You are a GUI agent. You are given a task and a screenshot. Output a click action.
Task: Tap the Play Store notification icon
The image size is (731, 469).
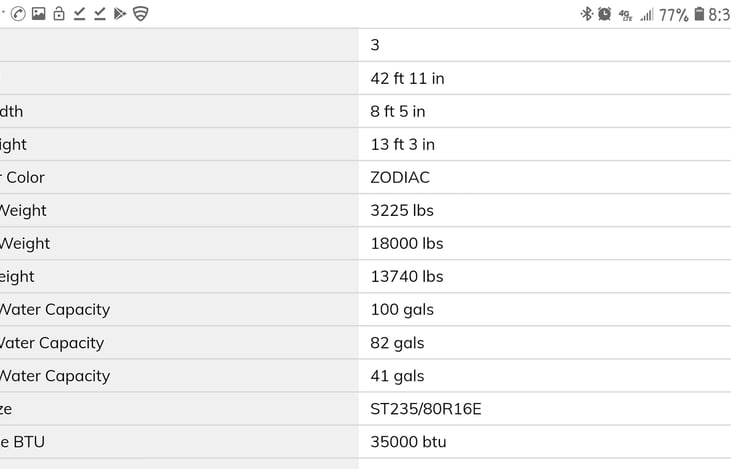(120, 14)
